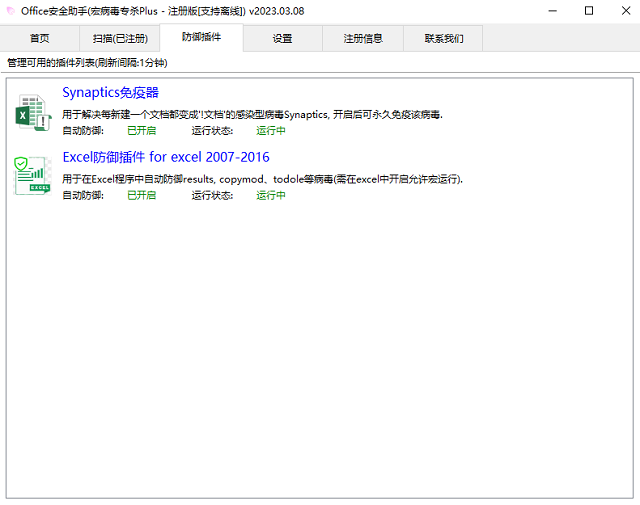This screenshot has width=640, height=505.
Task: Open the 首页 tab
Action: coord(40,38)
